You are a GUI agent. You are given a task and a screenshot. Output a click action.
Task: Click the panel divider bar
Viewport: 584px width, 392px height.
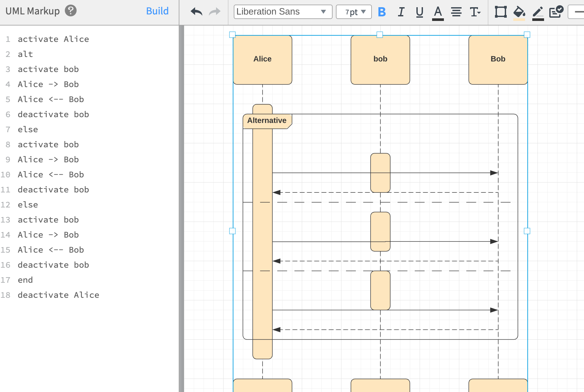(x=181, y=209)
